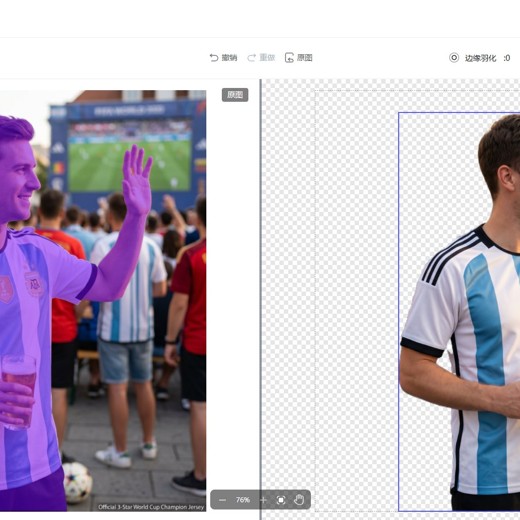Click the grey 原图 badge beside the photo
This screenshot has width=520, height=520.
tap(235, 95)
